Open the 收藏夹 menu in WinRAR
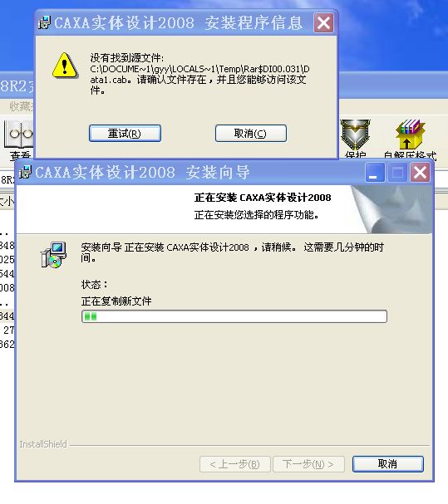Viewport: 448px width, 504px height. 20,106
